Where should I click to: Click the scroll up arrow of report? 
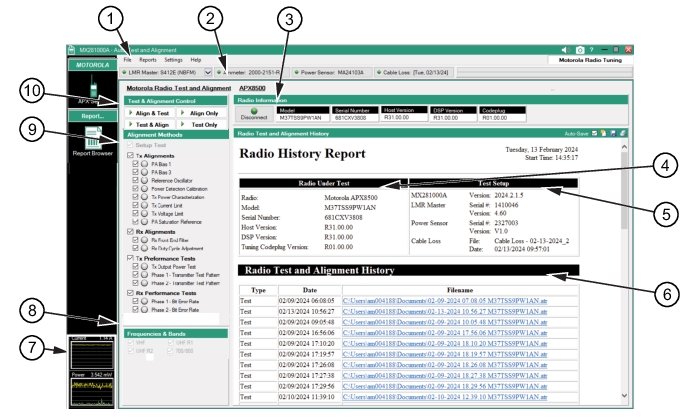(624, 146)
